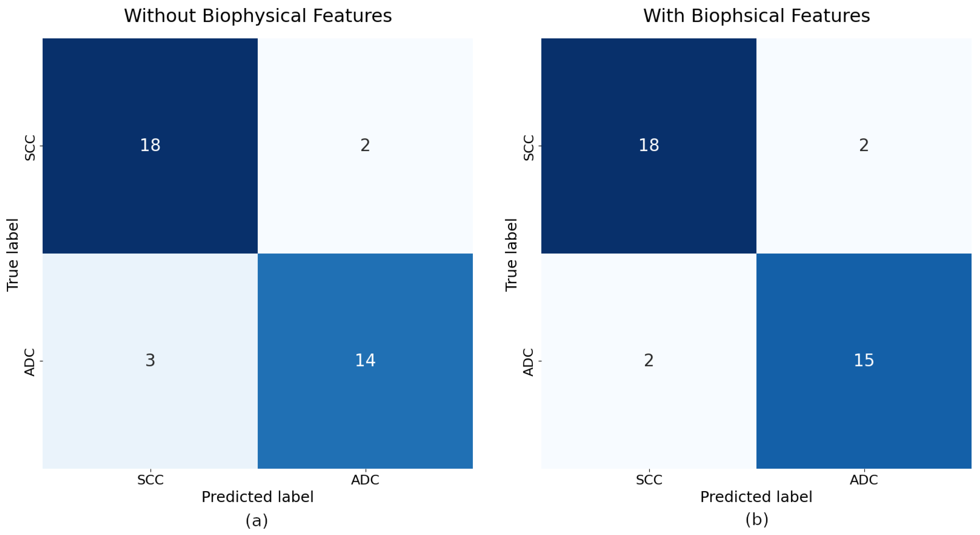This screenshot has width=980, height=535.
Task: Select top-right cell 2 in left matrix
Action: pyautogui.click(x=365, y=145)
